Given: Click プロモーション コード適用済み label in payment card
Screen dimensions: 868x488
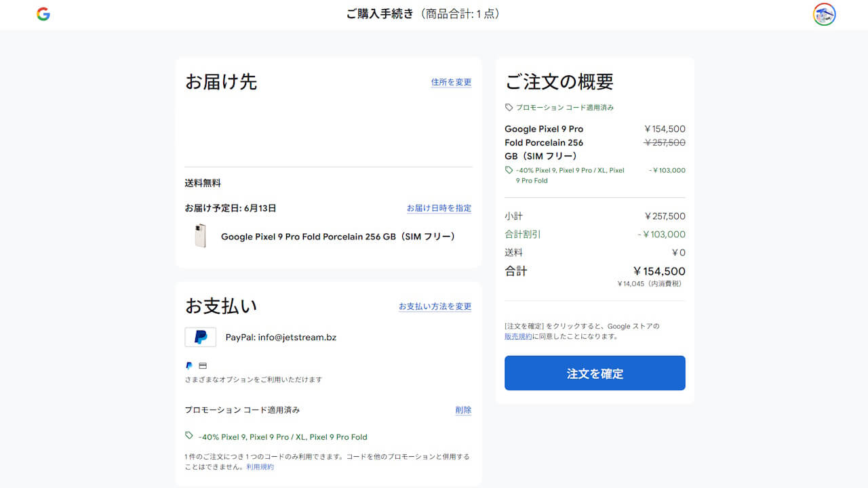Looking at the screenshot, I should click(242, 410).
